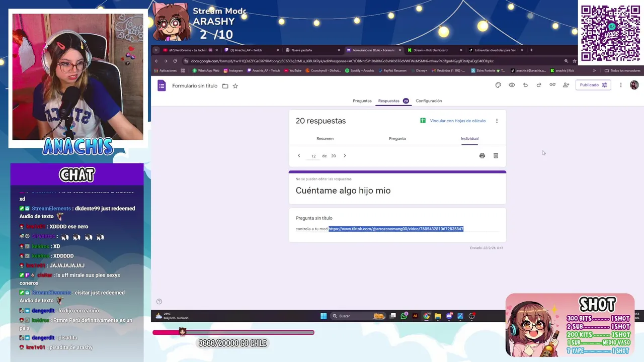Show the Individual responses view
The height and width of the screenshot is (362, 644).
tap(469, 139)
